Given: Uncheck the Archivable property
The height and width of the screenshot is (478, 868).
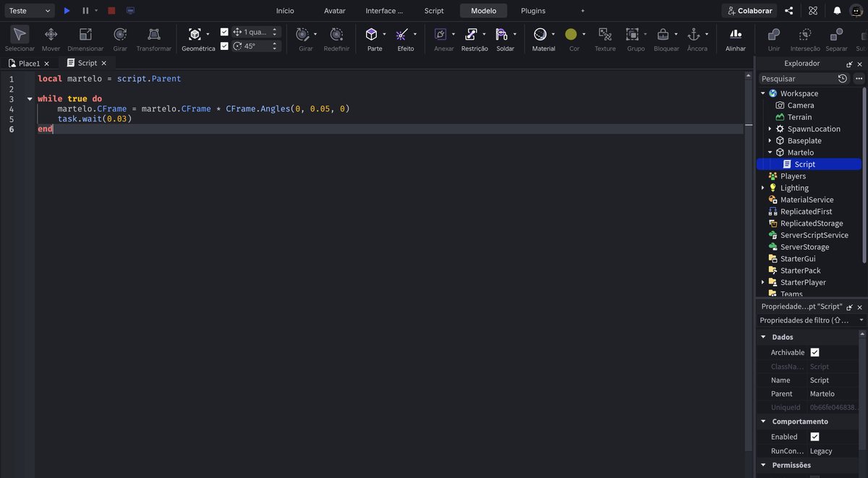Looking at the screenshot, I should click(x=814, y=352).
